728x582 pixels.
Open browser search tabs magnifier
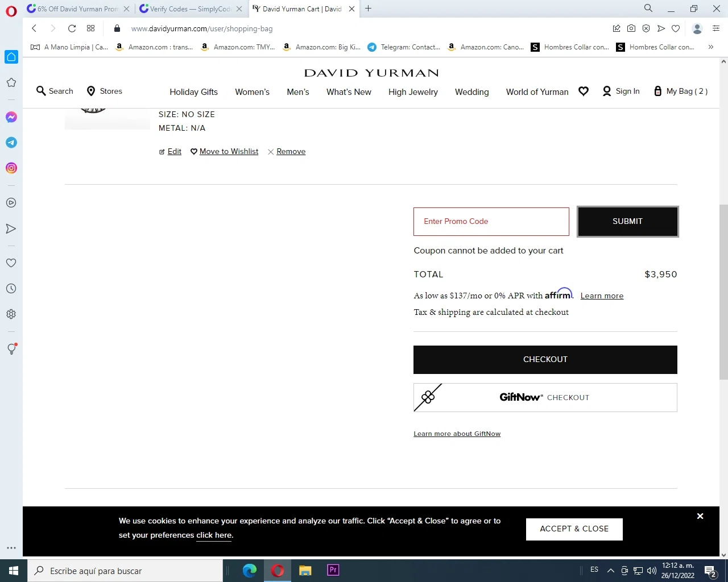click(648, 9)
